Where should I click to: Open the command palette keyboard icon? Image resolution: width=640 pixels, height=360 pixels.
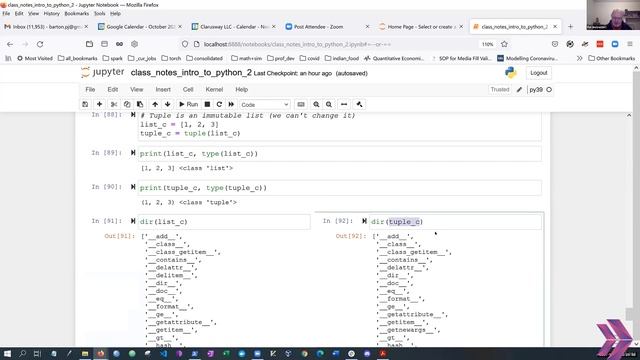click(301, 104)
